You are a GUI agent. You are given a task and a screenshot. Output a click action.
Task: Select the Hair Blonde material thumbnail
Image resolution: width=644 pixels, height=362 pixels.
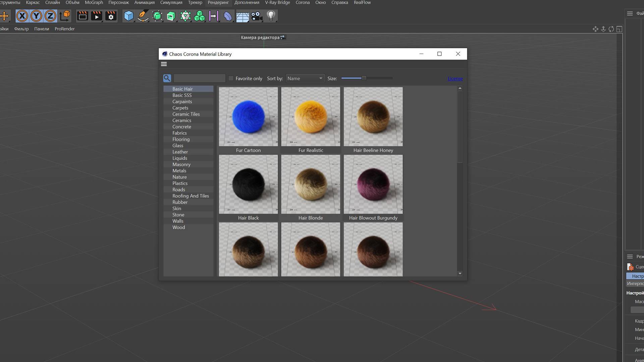click(311, 184)
